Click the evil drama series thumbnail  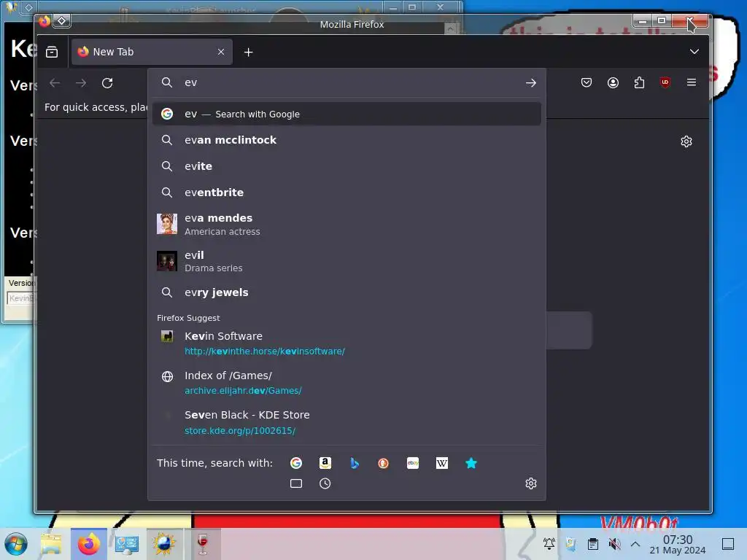[167, 261]
